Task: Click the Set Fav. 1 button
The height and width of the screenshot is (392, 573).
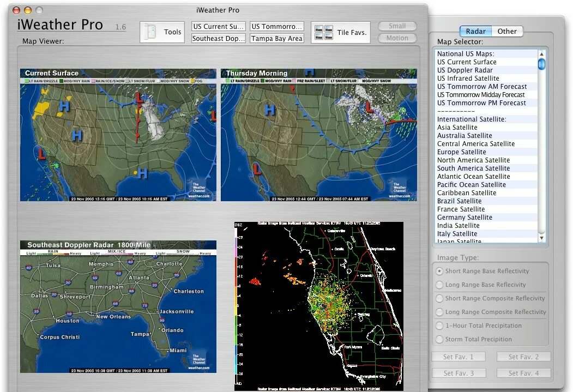Action: point(459,357)
